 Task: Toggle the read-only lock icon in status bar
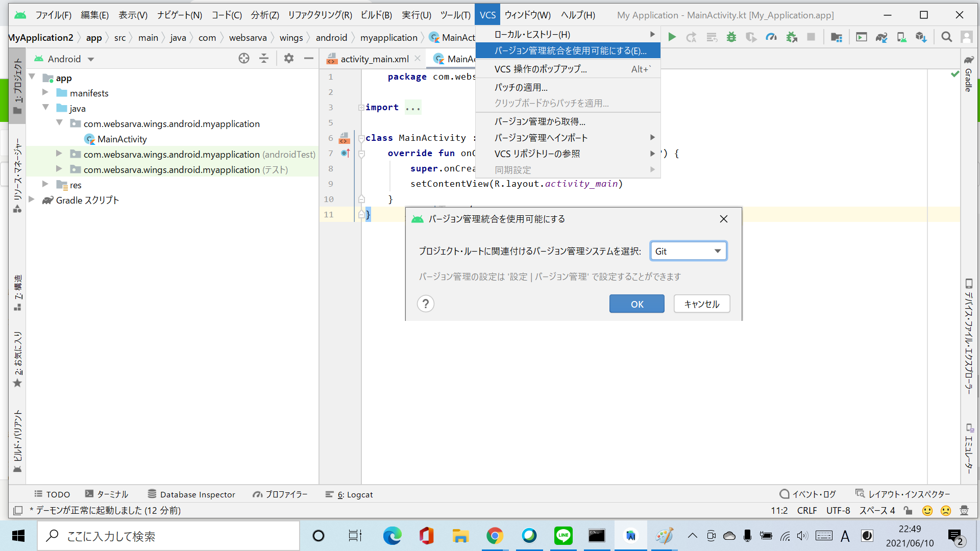coord(908,510)
